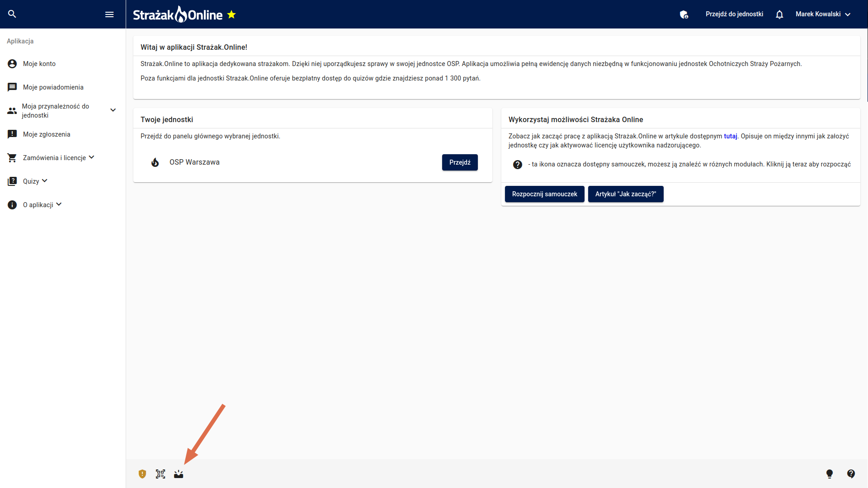This screenshot has height=488, width=868.
Task: Expand Zamówienia i licencje submenu
Action: point(92,157)
